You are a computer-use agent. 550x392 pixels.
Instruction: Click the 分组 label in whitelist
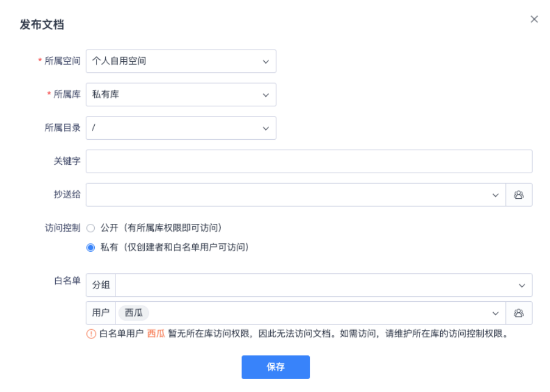[101, 285]
